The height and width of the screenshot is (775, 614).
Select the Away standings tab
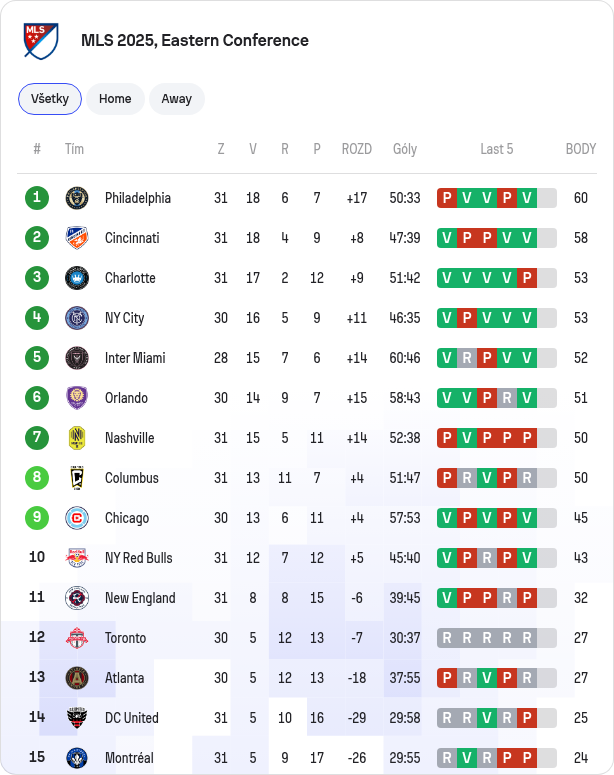point(176,99)
